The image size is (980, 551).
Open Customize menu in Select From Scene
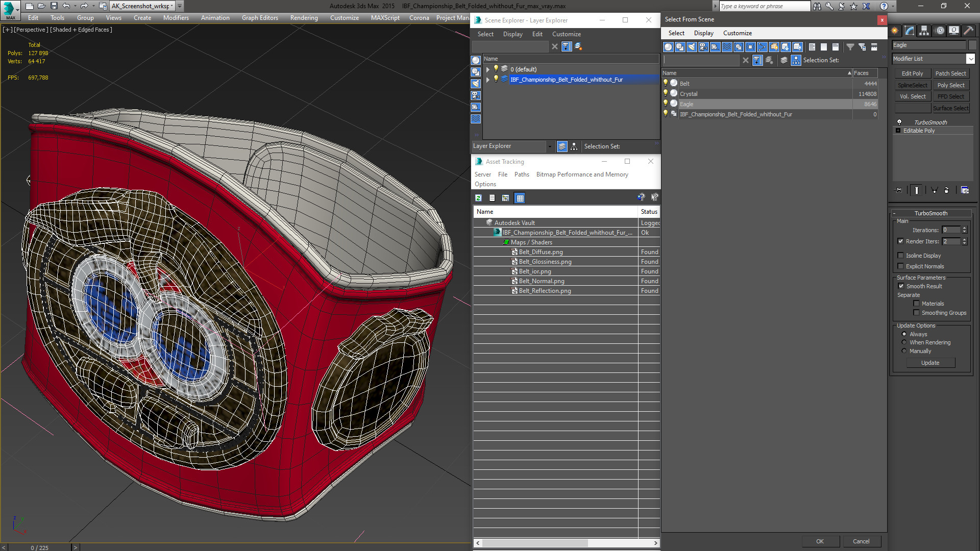[x=737, y=33]
